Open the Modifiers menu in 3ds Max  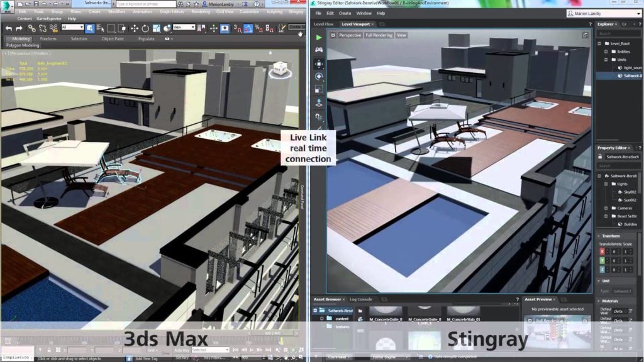(116, 12)
